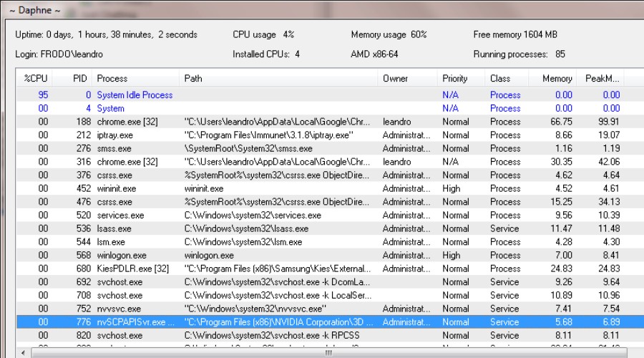Click the horizontal scrollbar left arrow
The width and height of the screenshot is (644, 358).
24,353
